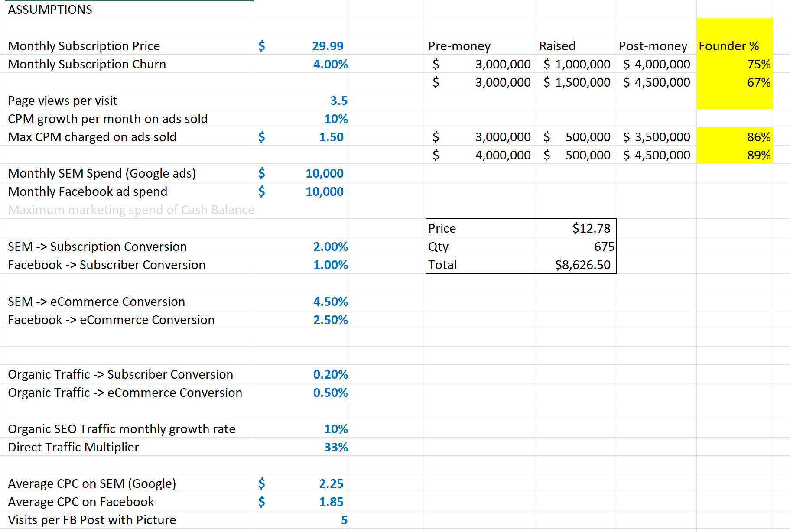Select Monthly Facebook ad spend label
The image size is (790, 532).
128,191
